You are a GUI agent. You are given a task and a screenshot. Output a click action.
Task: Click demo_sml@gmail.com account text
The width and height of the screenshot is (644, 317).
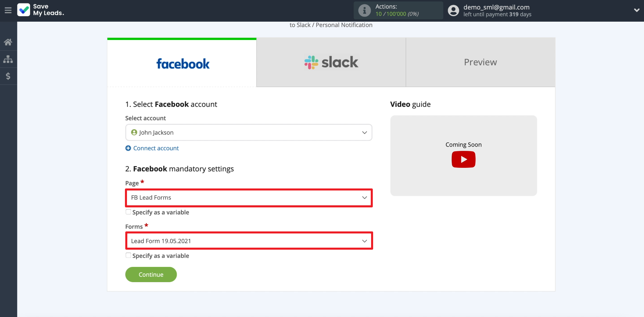496,7
